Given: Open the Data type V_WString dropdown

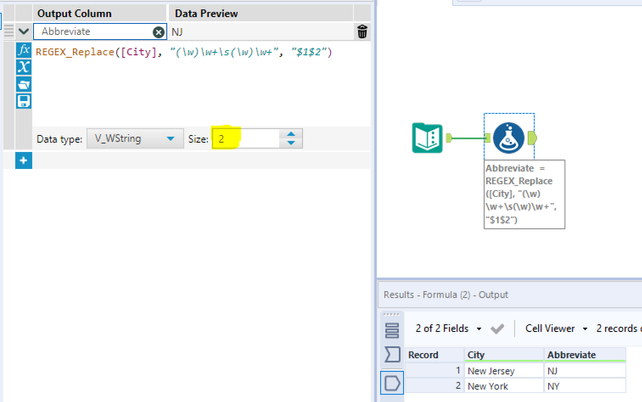Looking at the screenshot, I should tap(135, 139).
